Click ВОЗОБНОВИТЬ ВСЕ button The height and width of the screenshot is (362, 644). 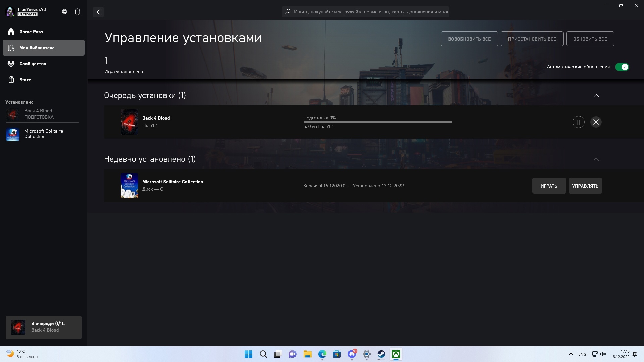[x=469, y=39]
